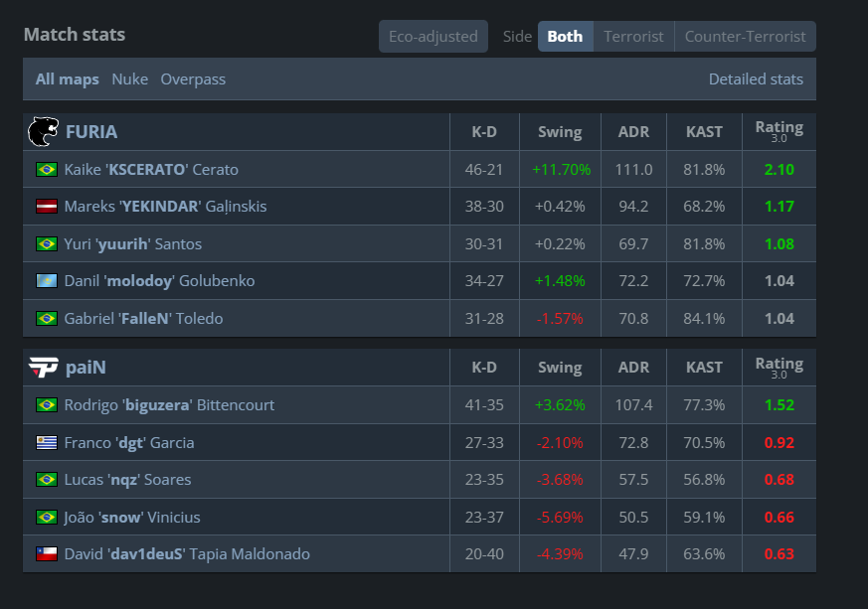Viewport: 868px width, 609px height.
Task: Click KSCERATO's Brazil flag icon
Action: click(47, 169)
